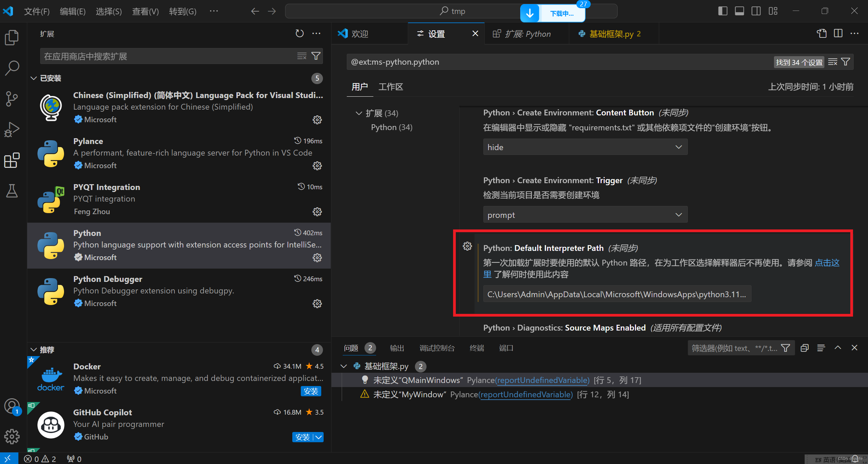Open the 文件(F) menu
The width and height of the screenshot is (868, 464).
[37, 12]
